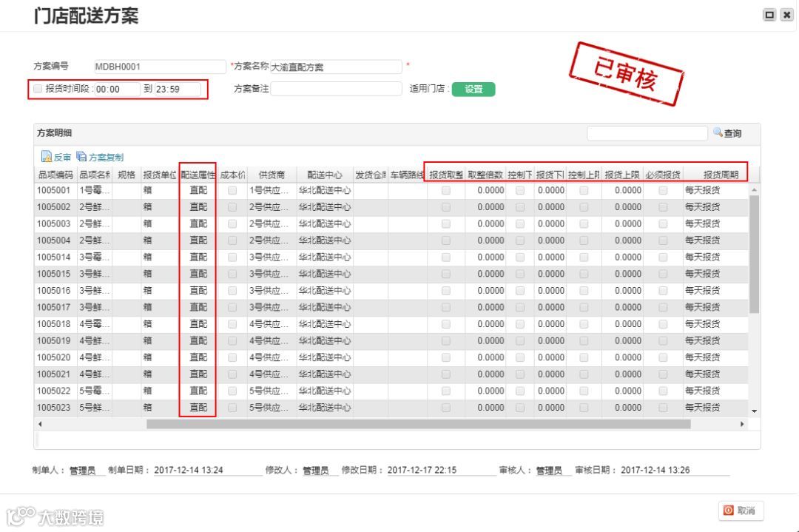Select row with code 1005015
The image size is (799, 532).
coord(391,274)
